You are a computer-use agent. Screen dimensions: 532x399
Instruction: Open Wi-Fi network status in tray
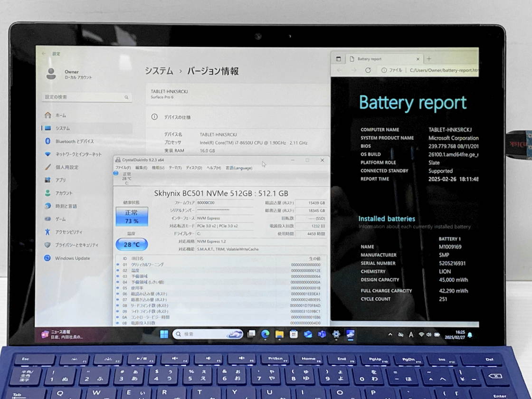coord(421,334)
